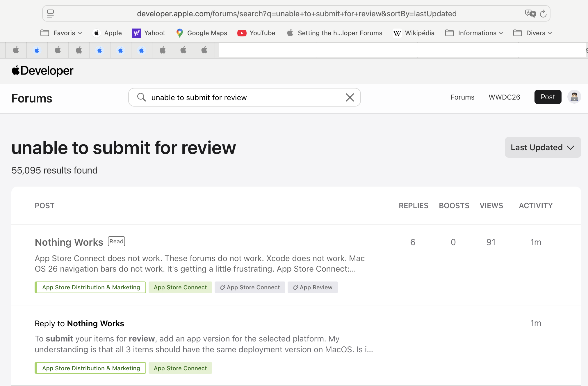Open the user profile avatar
The image size is (588, 386).
(574, 97)
